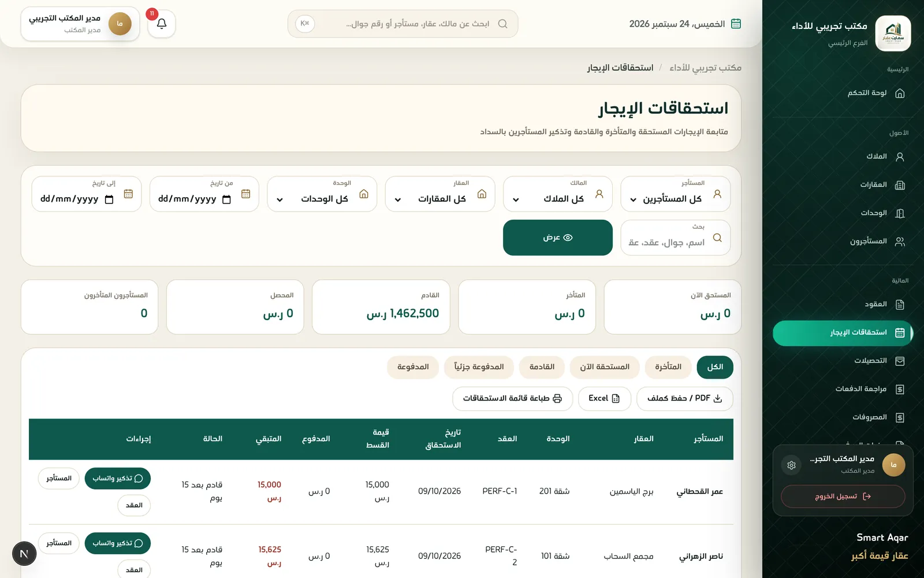924x578 pixels.
Task: Open مراجعة الدفعات in the sidebar
Action: coord(842,390)
